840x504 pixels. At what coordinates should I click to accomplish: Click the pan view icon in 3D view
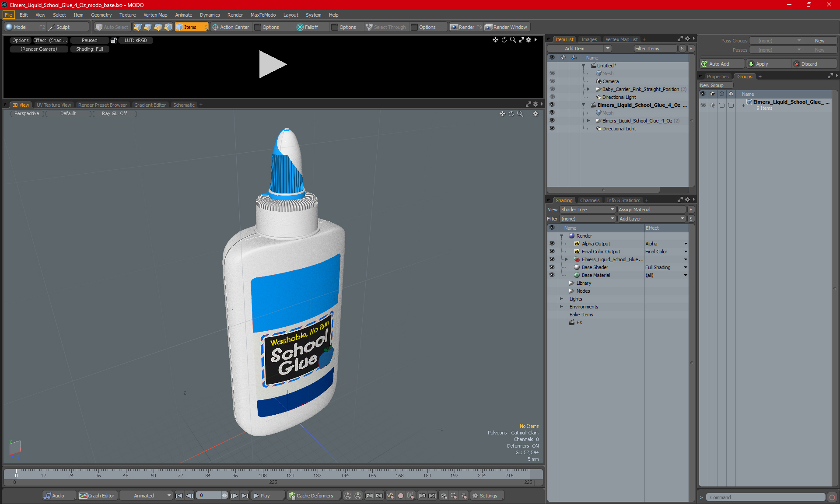[x=502, y=114]
